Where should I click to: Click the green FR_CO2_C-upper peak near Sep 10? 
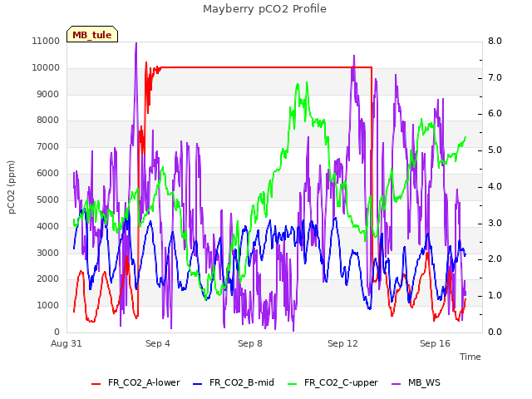pos(298,85)
